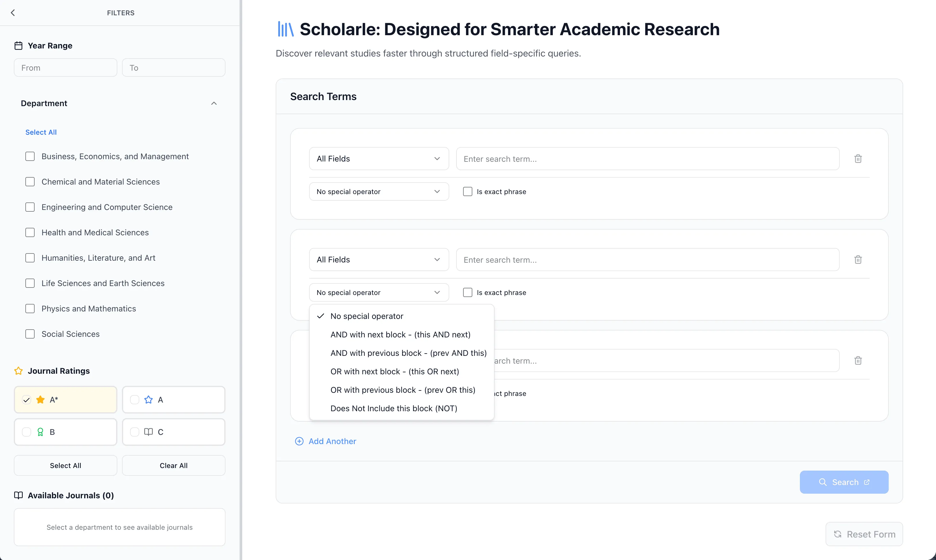Screen dimensions: 936x560
Task: Focus the Year Range From field
Action: point(65,68)
